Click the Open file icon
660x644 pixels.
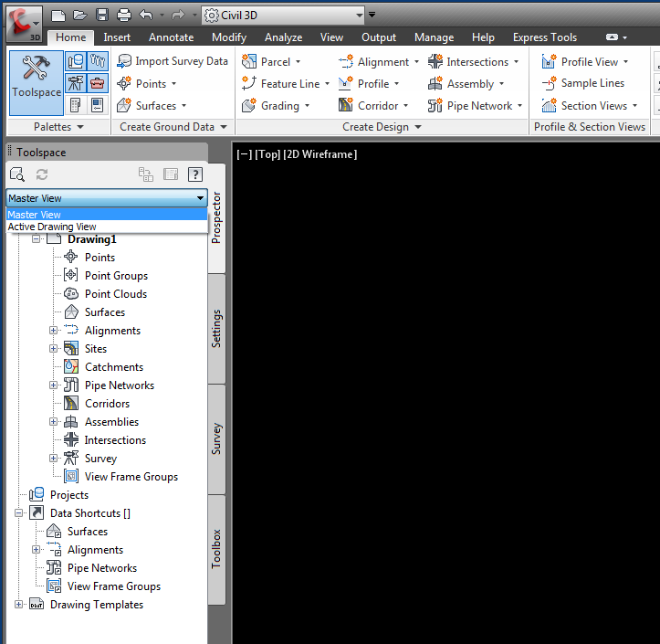[x=80, y=16]
